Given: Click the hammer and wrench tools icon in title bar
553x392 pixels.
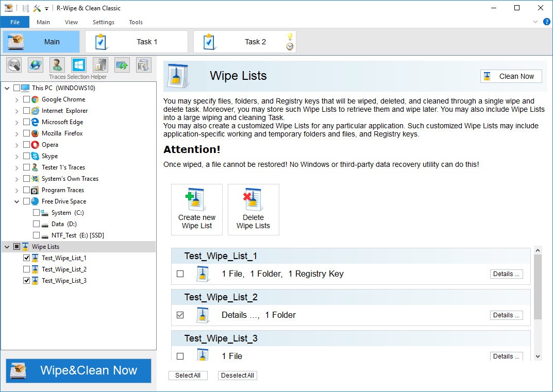Looking at the screenshot, I should [37, 8].
